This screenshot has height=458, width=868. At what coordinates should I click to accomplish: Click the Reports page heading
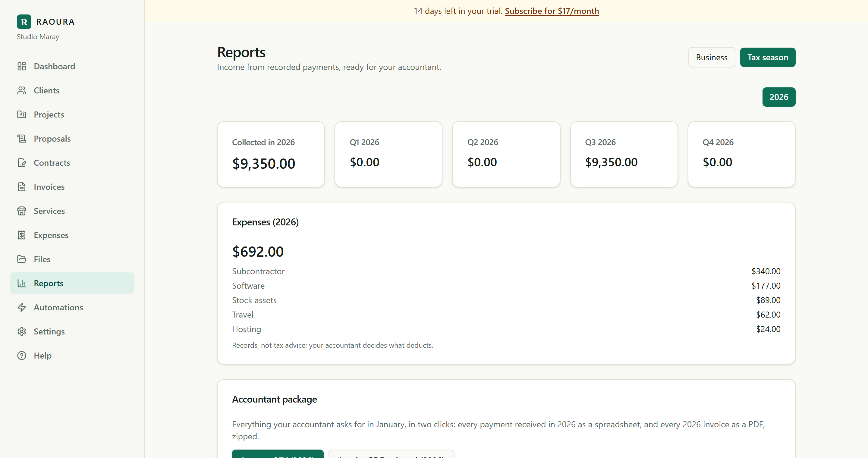pos(241,52)
